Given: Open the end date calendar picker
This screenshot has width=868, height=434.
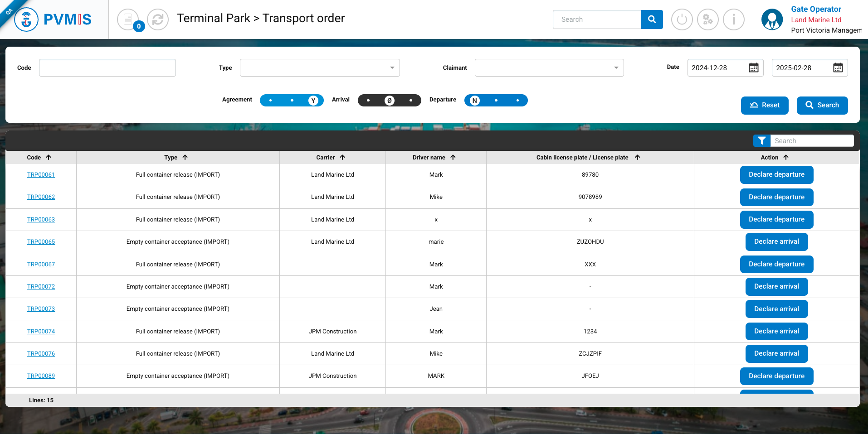Looking at the screenshot, I should coord(838,68).
